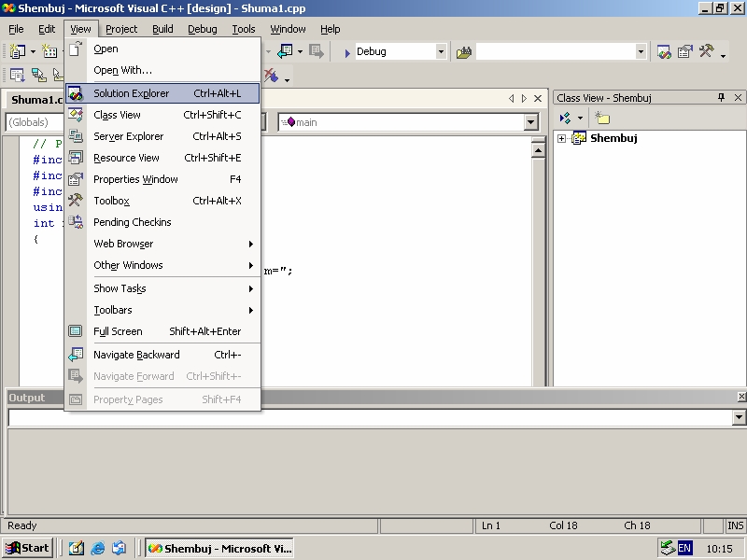Screen dimensions: 747x560
Task: Open the File menu
Action: 16,29
